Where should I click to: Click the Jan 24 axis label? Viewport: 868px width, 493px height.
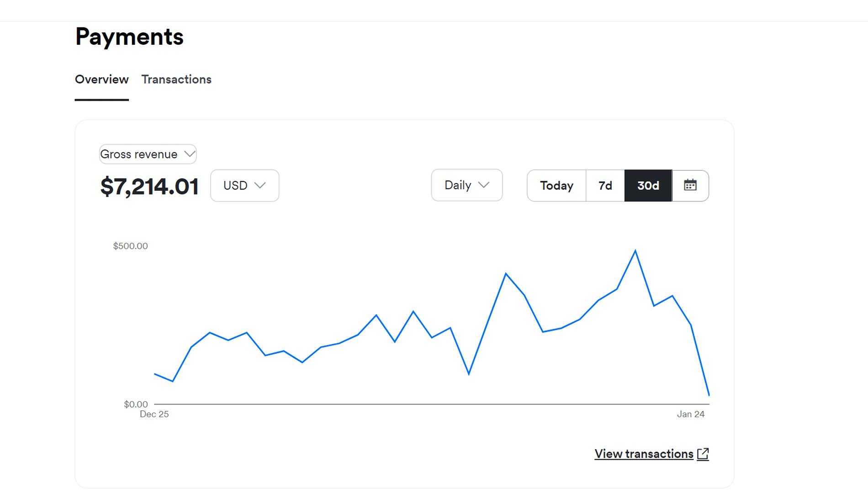click(x=690, y=414)
